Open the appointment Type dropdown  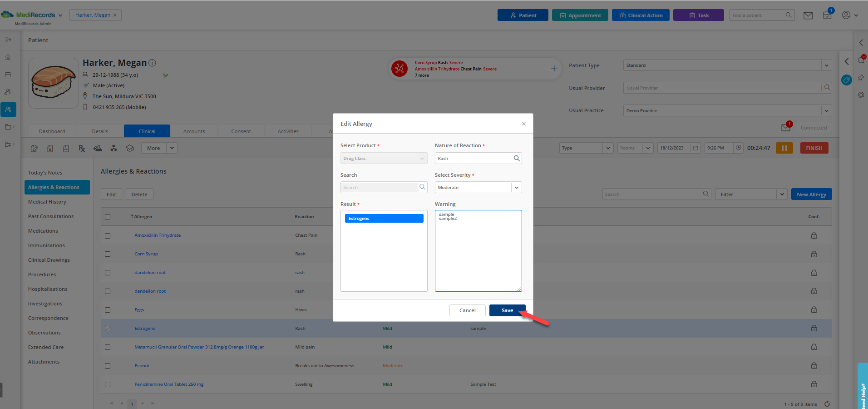586,148
